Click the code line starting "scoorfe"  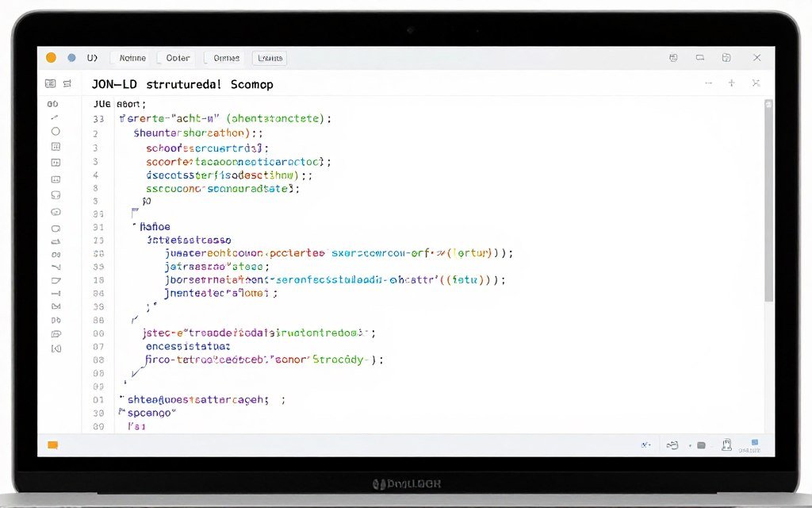pyautogui.click(x=238, y=162)
